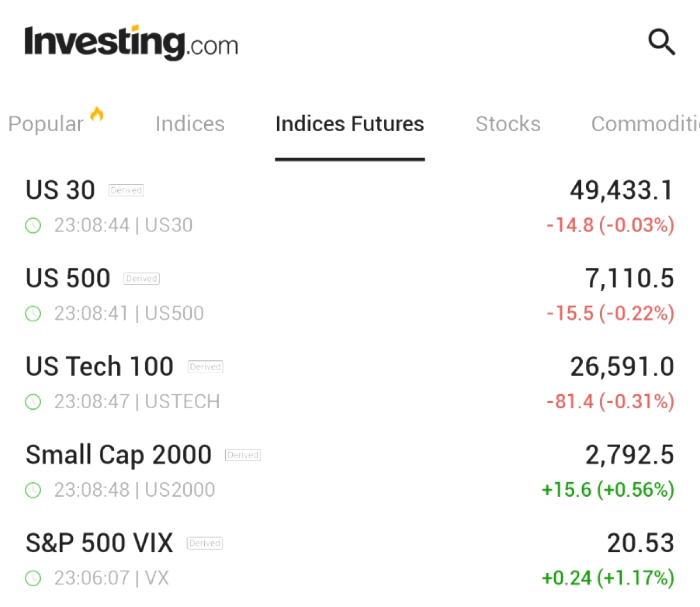Click the flame icon beside Popular
This screenshot has width=700, height=607.
pos(97,114)
